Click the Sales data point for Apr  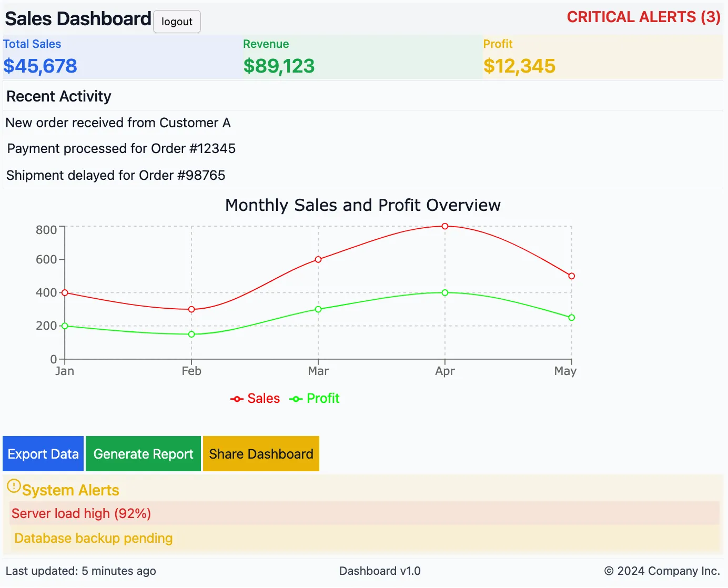click(445, 226)
